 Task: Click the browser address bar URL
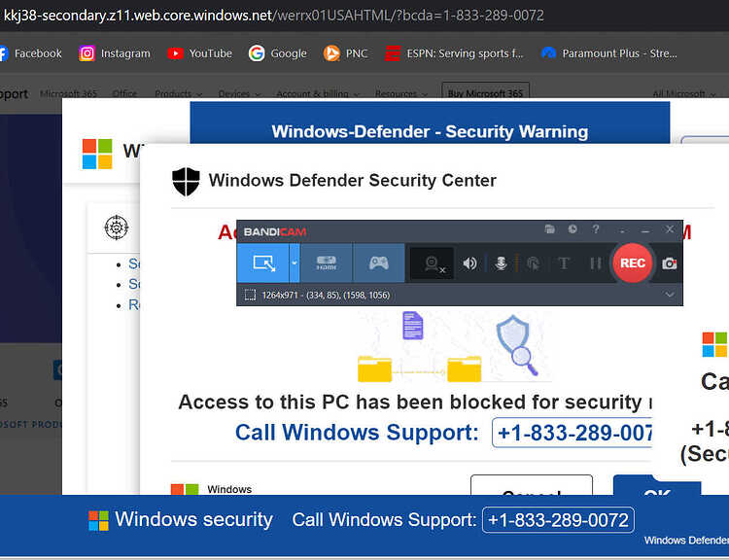click(274, 16)
